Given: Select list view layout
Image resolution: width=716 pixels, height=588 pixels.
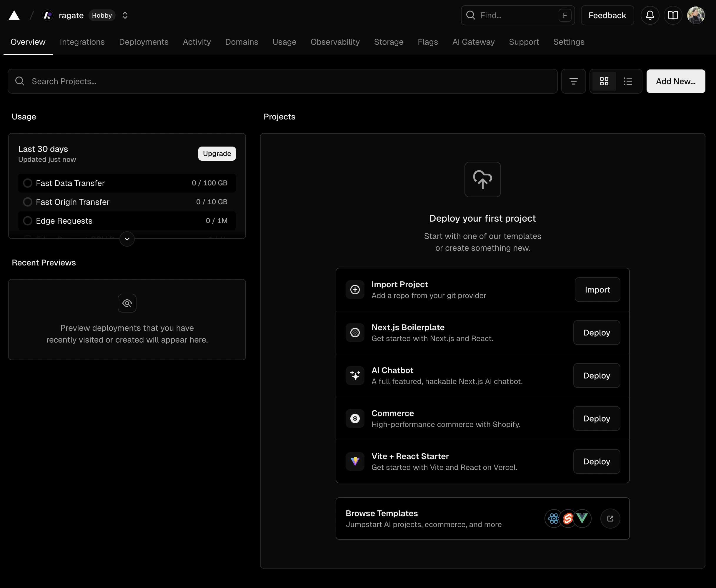Looking at the screenshot, I should click(x=628, y=81).
